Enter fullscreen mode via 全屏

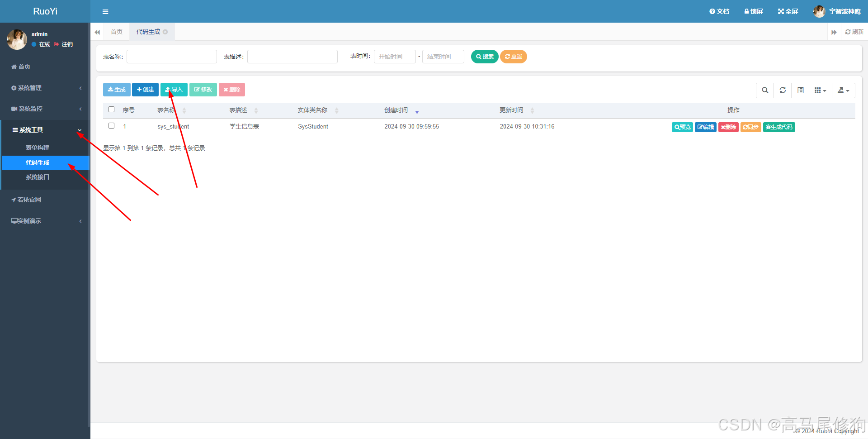[x=788, y=11]
